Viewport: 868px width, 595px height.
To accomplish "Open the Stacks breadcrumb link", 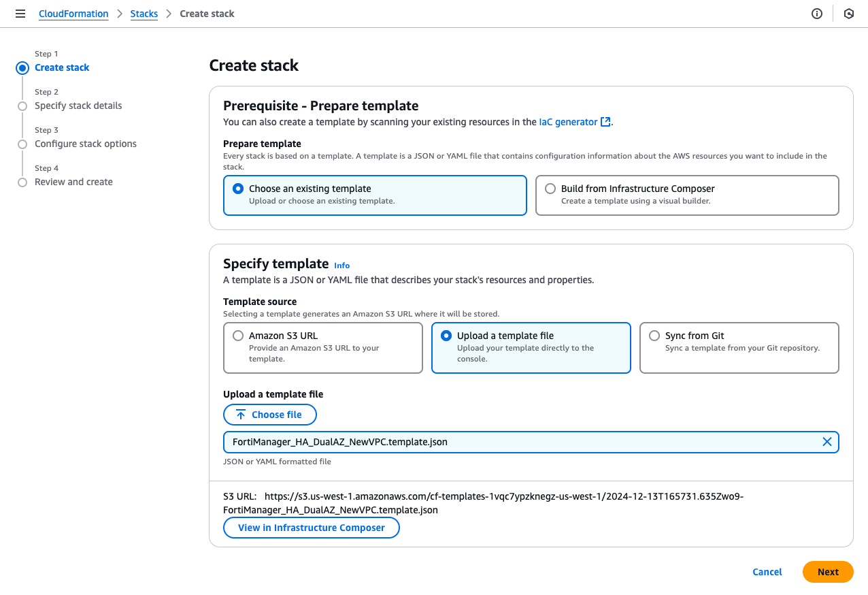I will point(144,14).
